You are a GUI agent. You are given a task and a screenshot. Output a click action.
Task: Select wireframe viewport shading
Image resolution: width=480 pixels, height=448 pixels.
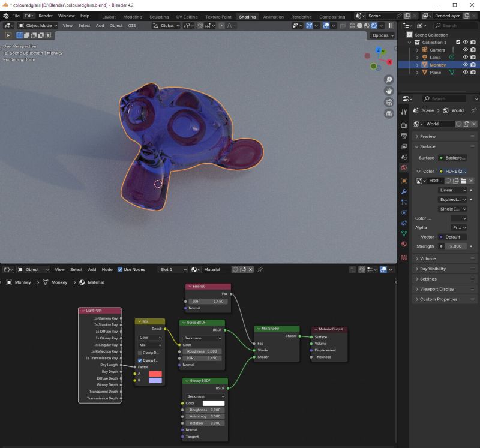pyautogui.click(x=352, y=26)
